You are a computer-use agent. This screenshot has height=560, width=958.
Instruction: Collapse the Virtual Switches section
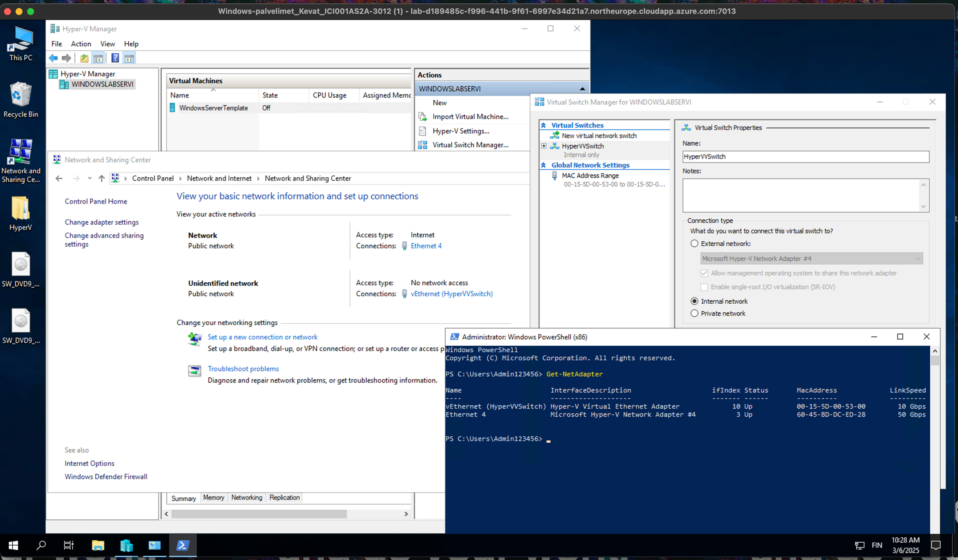pos(544,125)
